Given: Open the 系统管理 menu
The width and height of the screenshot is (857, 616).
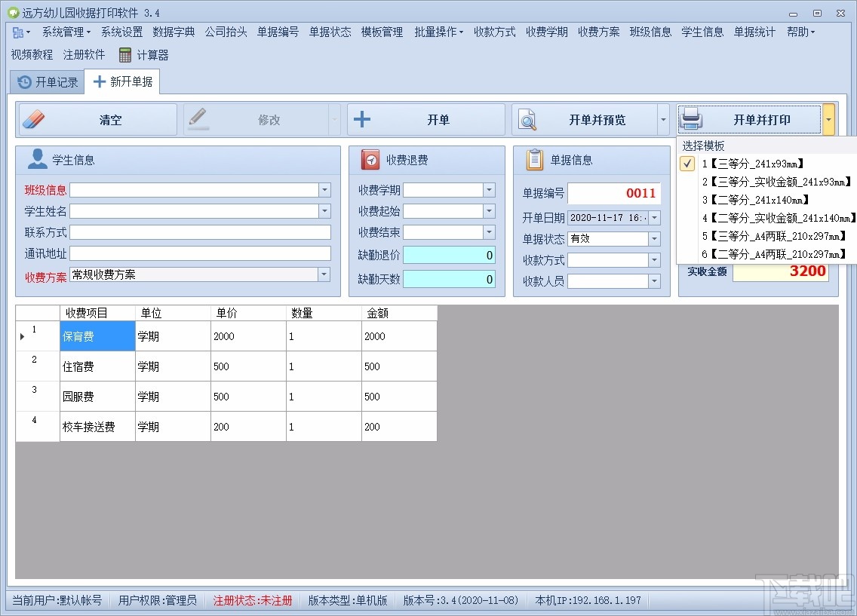Looking at the screenshot, I should tap(66, 32).
